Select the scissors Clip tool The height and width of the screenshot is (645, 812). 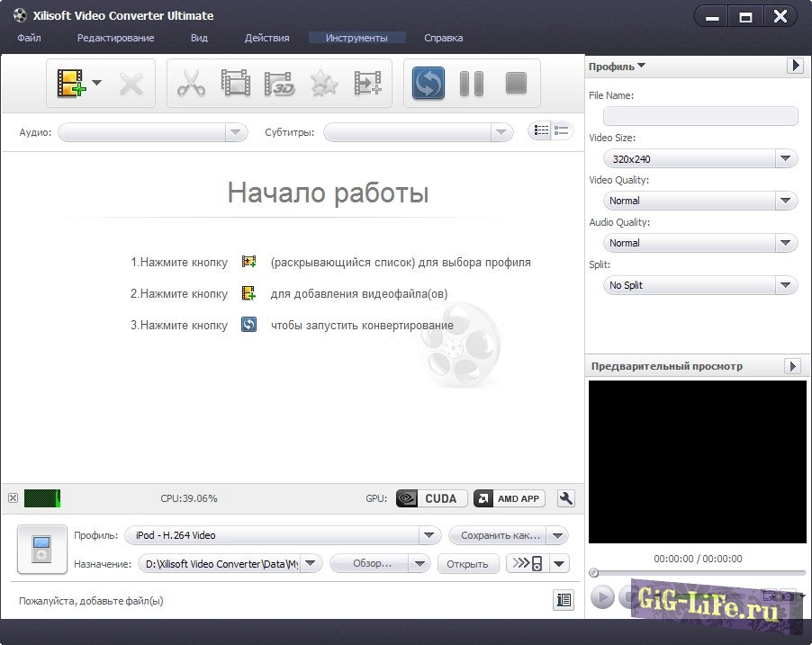point(191,84)
